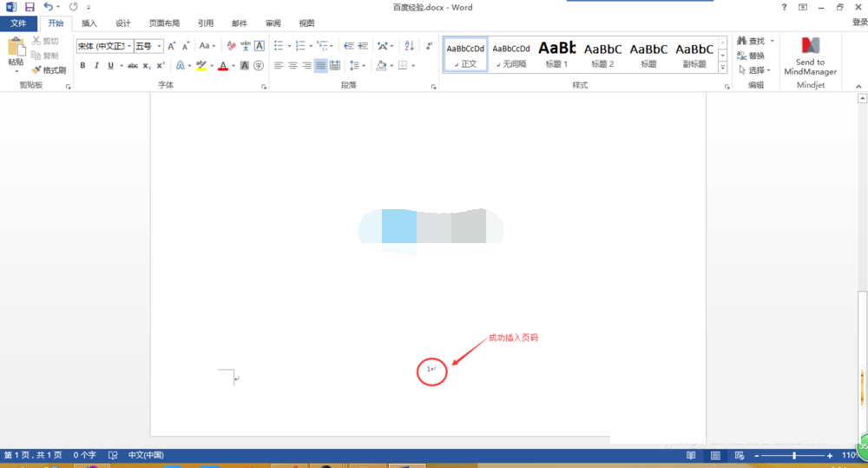
Task: Click the Format Painter (格式刷) tool
Action: [49, 69]
